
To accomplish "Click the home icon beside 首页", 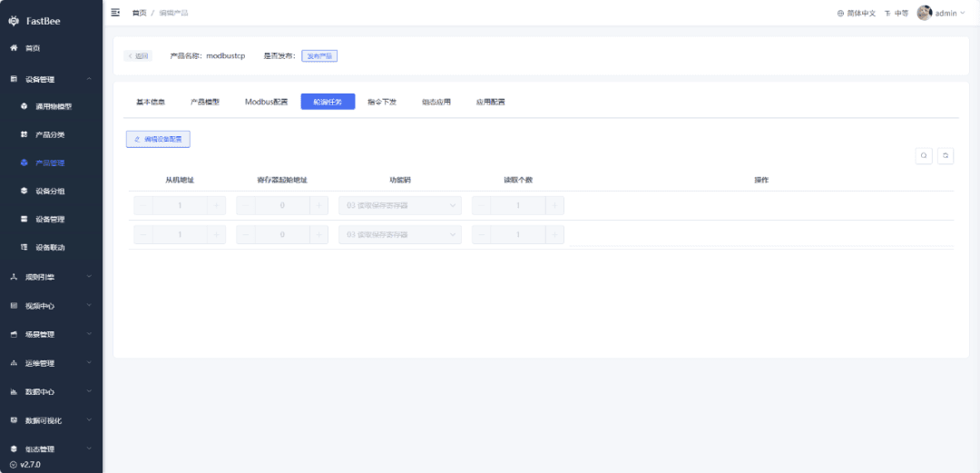I will pyautogui.click(x=14, y=48).
